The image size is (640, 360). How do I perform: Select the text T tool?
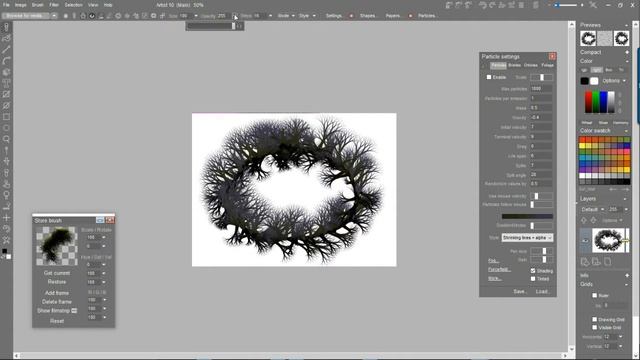6,84
